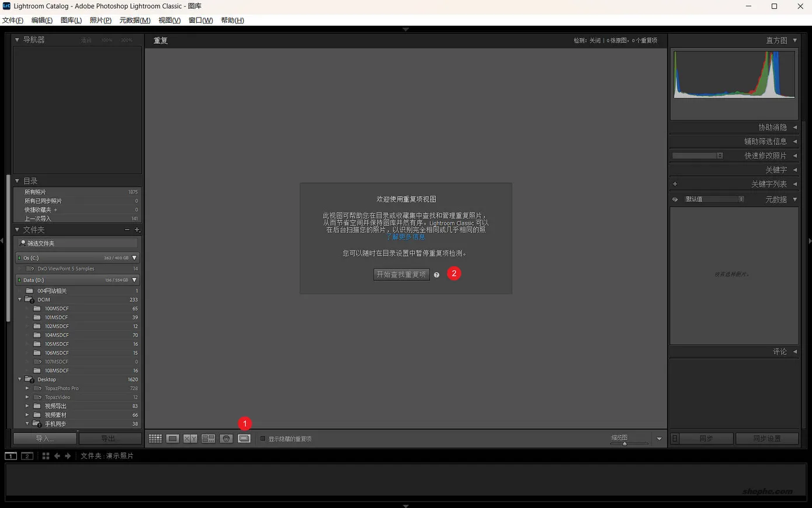This screenshot has width=812, height=508.
Task: Expand the 视频导出 folder
Action: tap(27, 406)
